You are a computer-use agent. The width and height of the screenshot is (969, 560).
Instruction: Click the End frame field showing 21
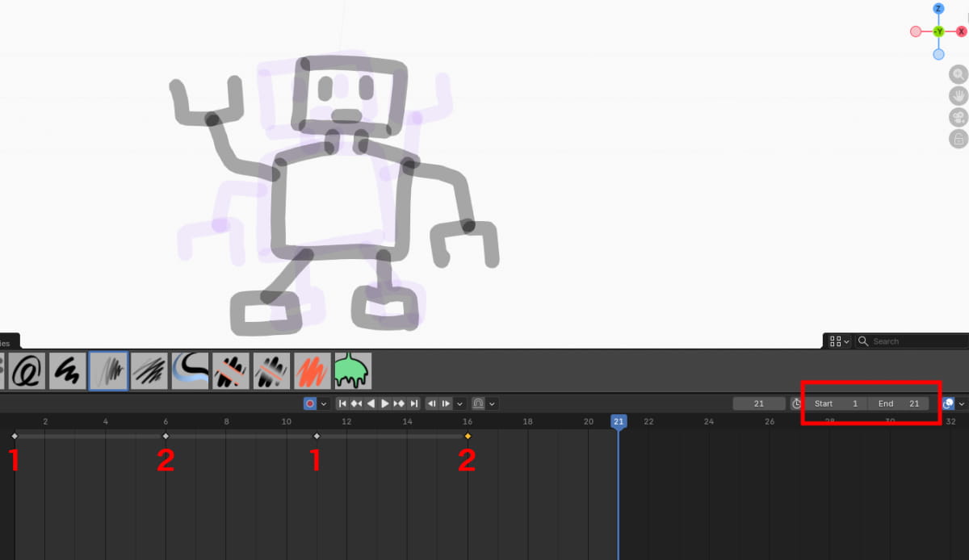[899, 403]
